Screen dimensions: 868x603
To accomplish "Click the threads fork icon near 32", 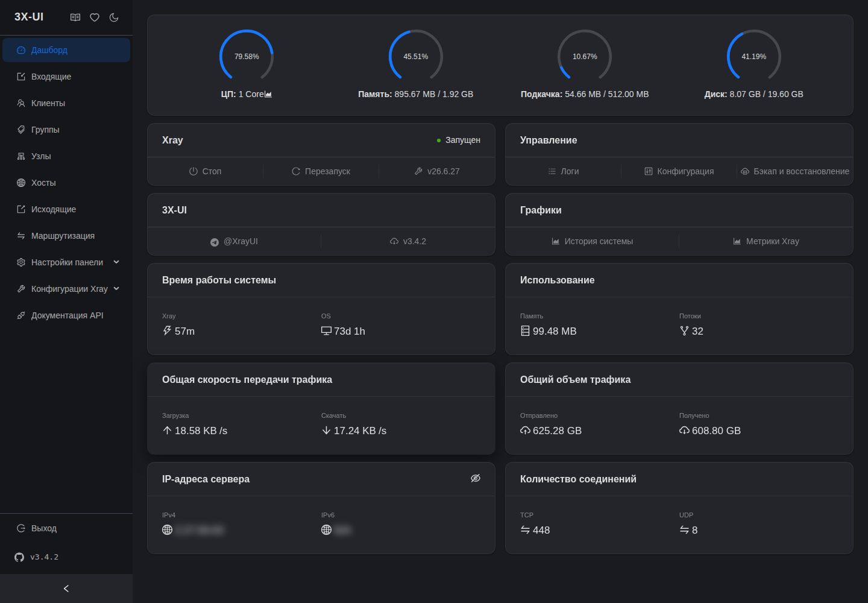I will (x=684, y=331).
